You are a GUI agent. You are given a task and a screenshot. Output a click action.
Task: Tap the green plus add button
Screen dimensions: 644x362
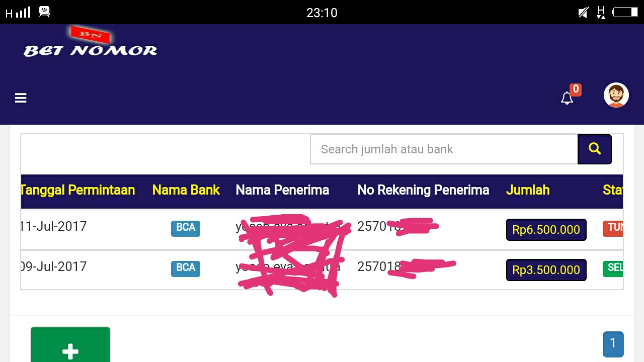(70, 347)
